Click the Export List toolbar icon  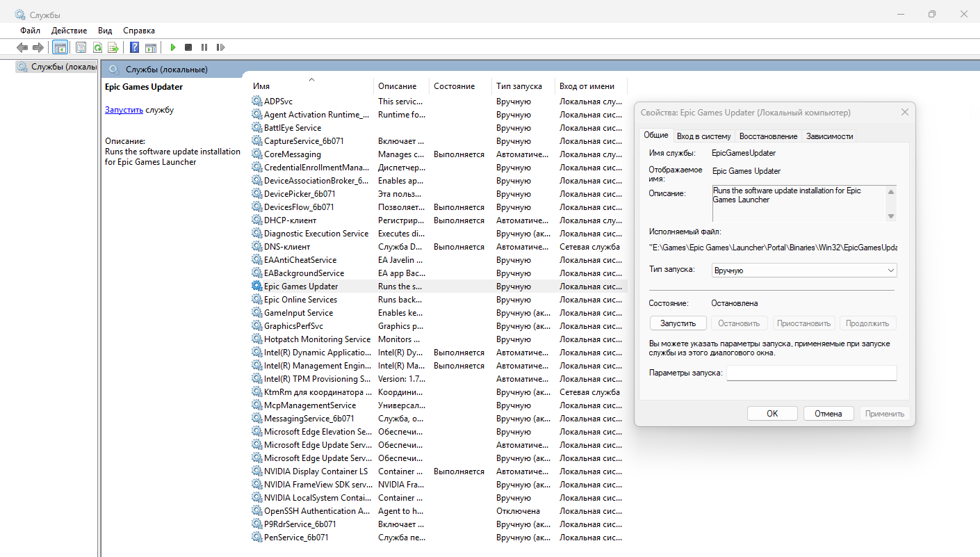click(113, 47)
